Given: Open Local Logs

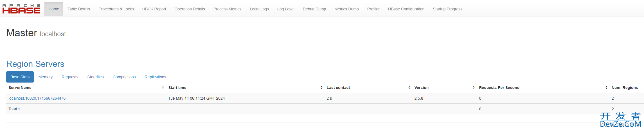Looking at the screenshot, I should (x=259, y=9).
